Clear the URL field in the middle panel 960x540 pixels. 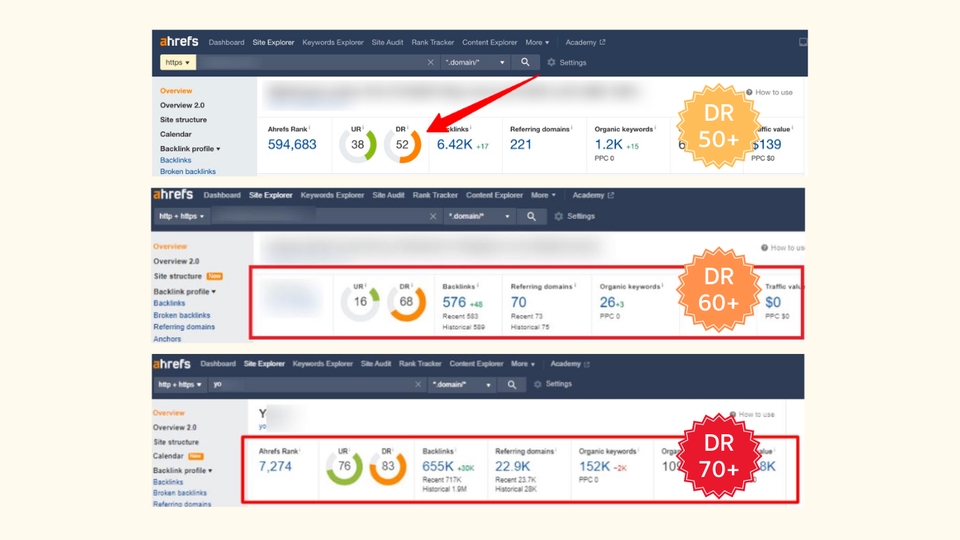(433, 216)
